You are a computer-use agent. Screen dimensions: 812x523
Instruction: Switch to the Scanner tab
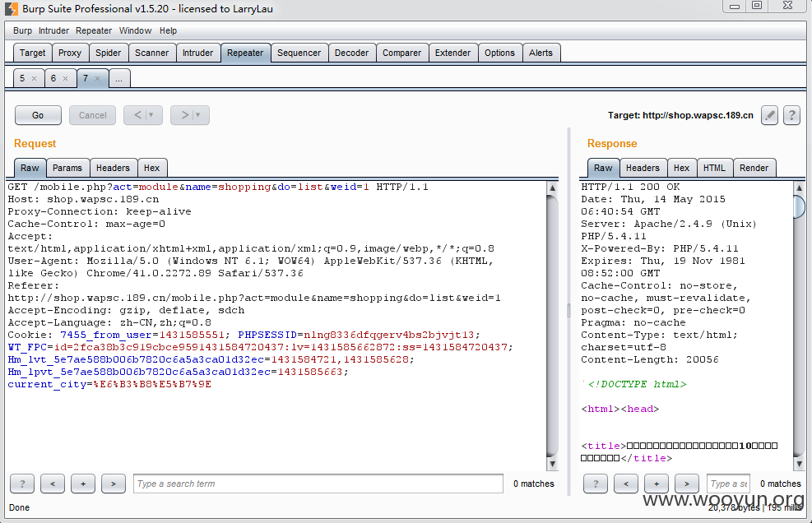[x=151, y=53]
